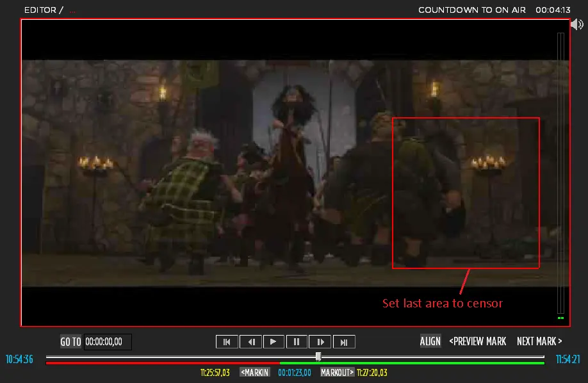Screen dimensions: 588x383
Task: Click the red section of timeline bar
Action: click(160, 363)
